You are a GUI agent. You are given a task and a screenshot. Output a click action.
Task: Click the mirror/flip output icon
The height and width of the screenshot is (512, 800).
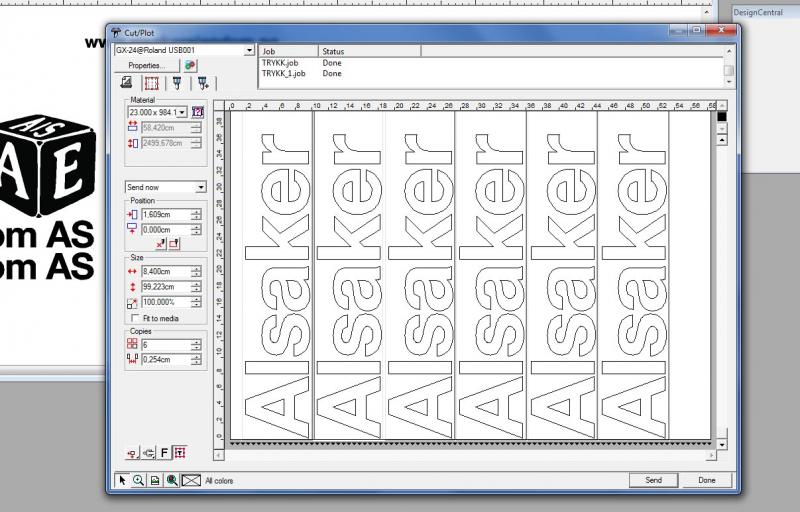[132, 452]
